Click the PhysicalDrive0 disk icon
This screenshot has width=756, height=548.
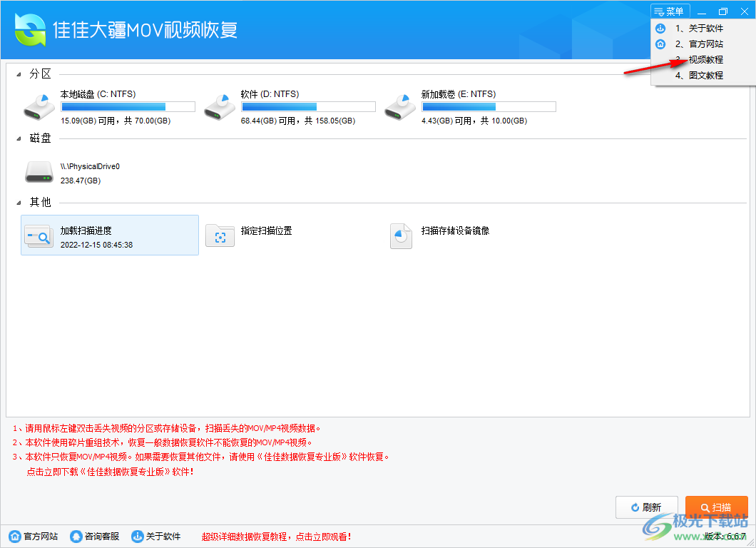(39, 171)
